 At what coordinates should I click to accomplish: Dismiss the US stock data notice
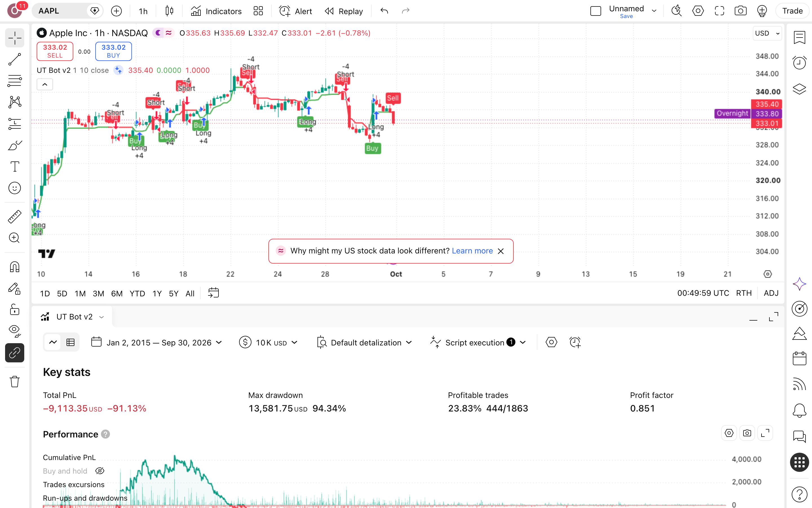501,251
